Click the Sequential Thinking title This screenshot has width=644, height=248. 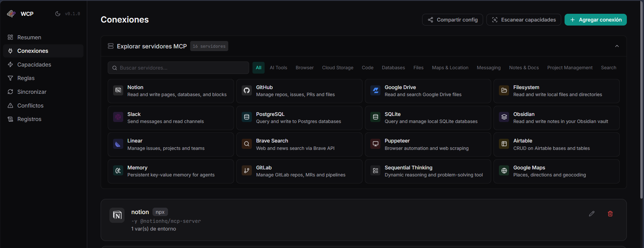(408, 168)
